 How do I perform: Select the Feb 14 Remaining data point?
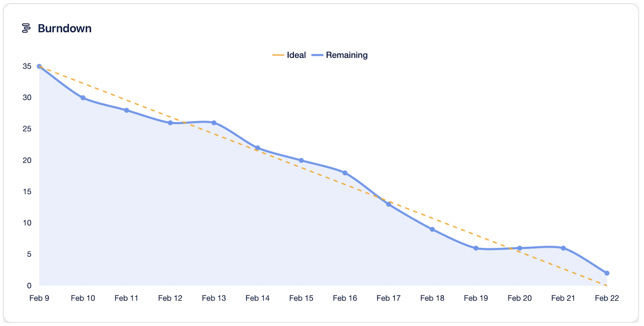tap(258, 148)
